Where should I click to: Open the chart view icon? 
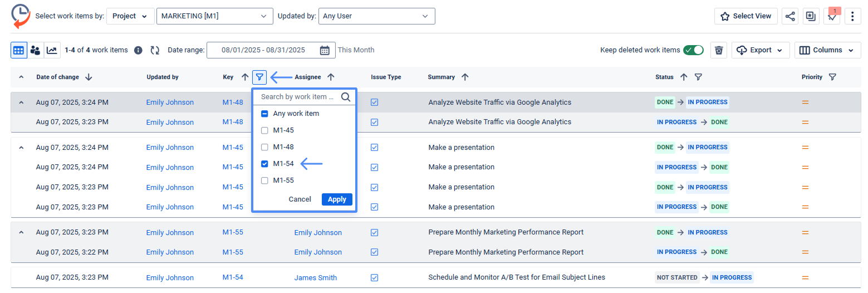pos(52,50)
